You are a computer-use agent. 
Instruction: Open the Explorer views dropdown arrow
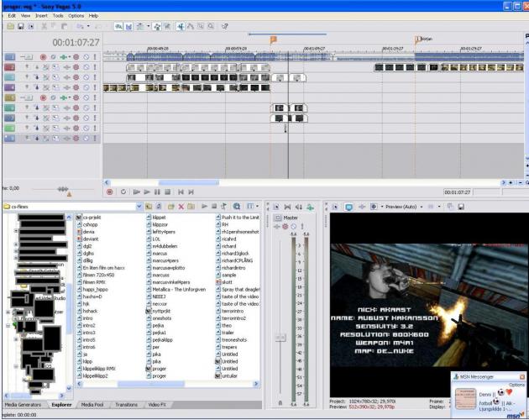coord(257,206)
